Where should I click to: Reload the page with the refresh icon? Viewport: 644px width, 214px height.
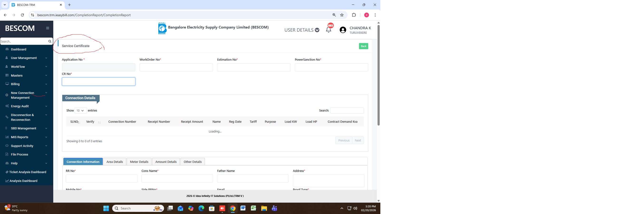click(22, 15)
